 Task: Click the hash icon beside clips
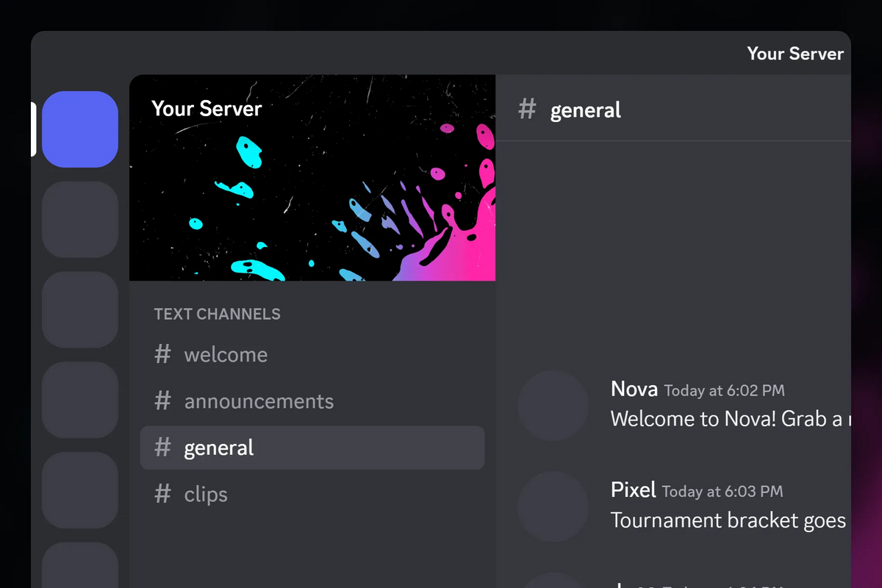tap(162, 494)
